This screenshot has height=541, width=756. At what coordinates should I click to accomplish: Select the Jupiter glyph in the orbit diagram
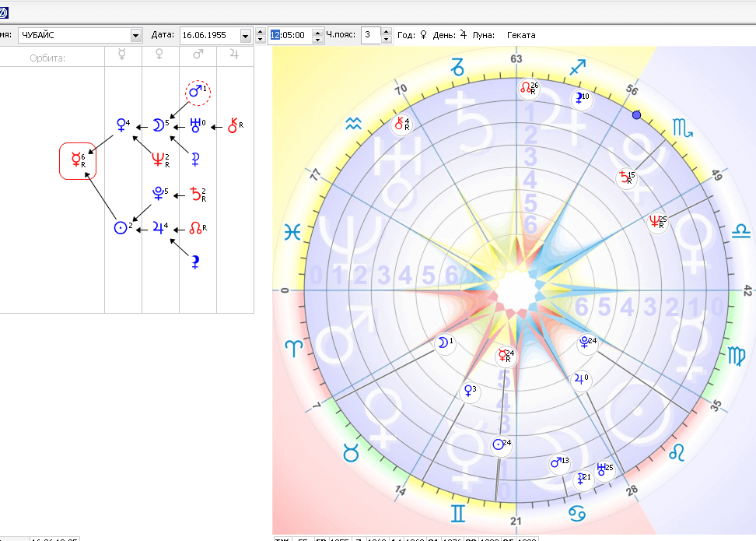pyautogui.click(x=159, y=227)
